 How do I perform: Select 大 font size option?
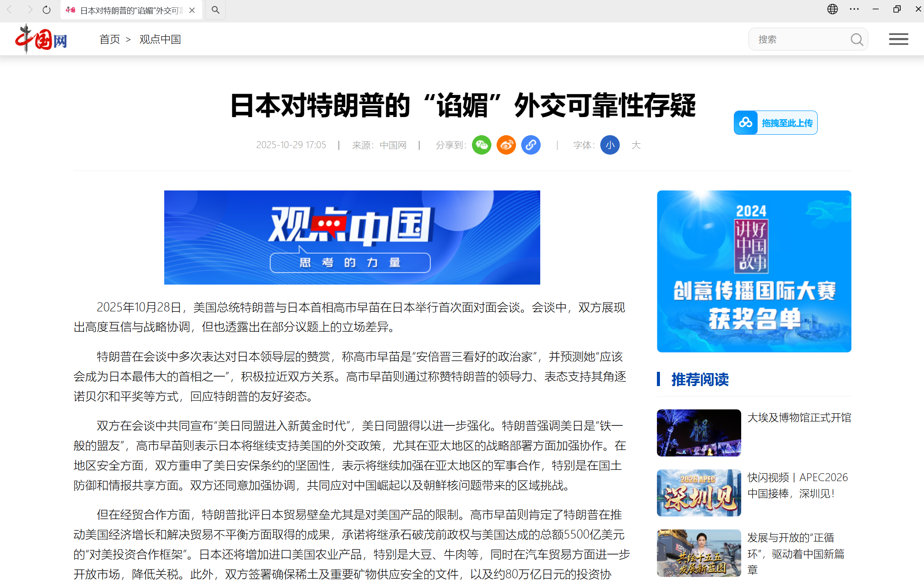(636, 145)
